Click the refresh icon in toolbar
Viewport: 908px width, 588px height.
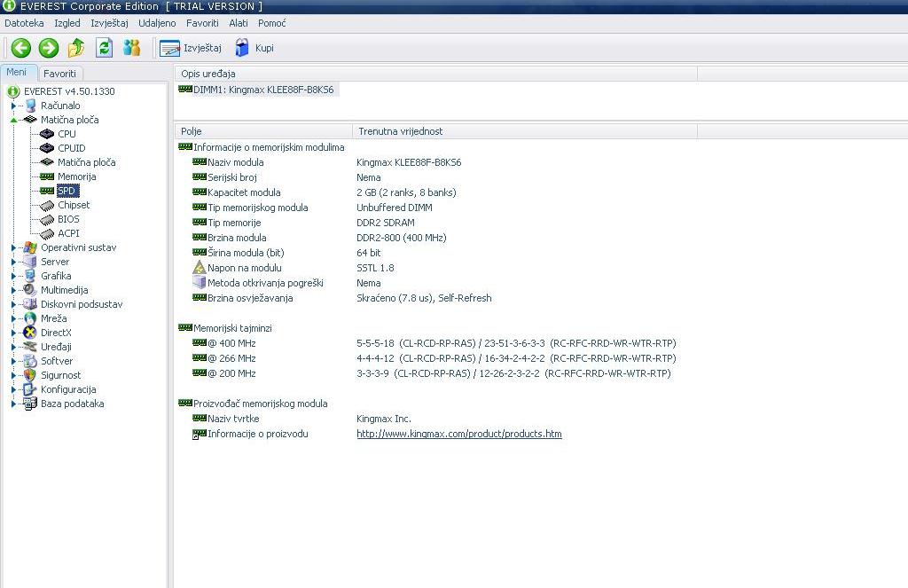tap(104, 48)
